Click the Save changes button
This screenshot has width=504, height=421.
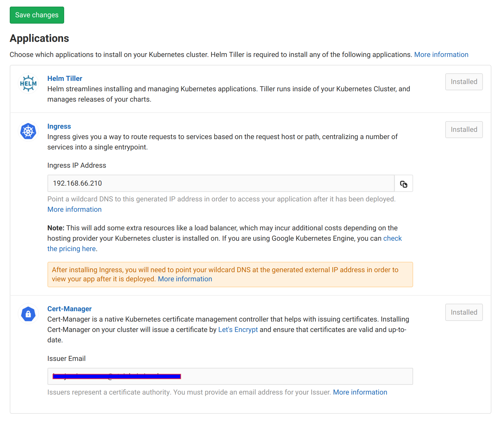37,15
